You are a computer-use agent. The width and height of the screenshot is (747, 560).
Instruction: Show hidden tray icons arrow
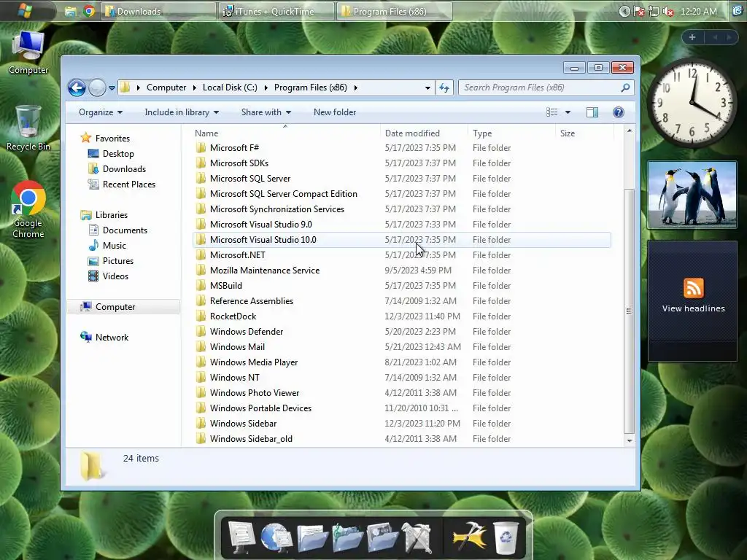624,12
